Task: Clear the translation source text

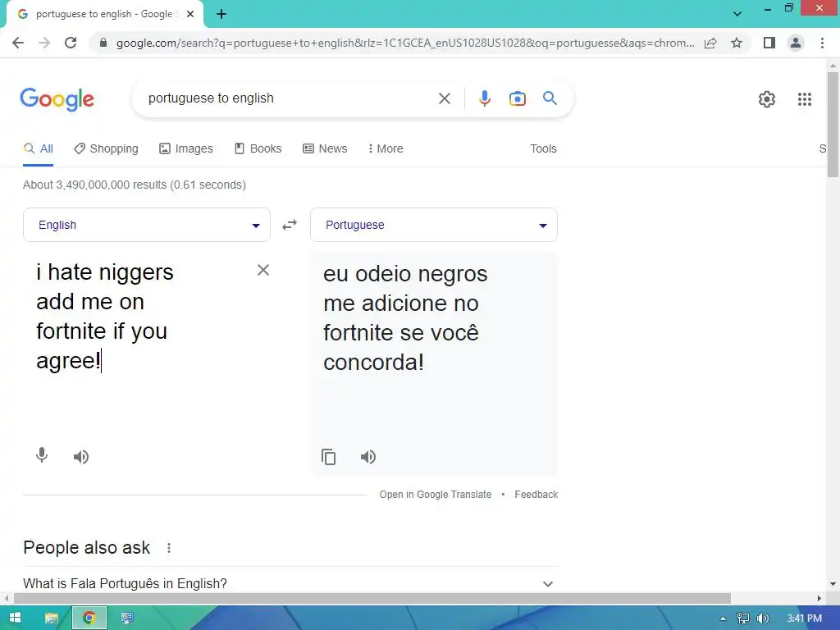Action: point(263,270)
